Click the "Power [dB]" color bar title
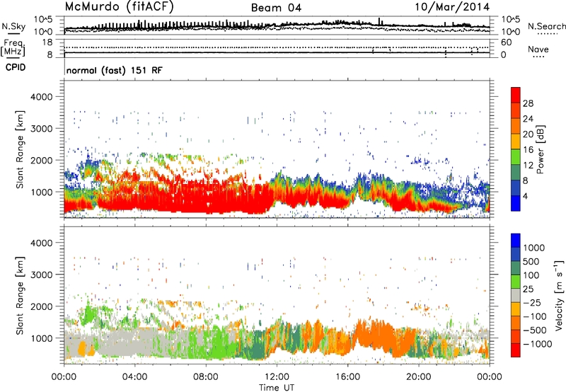 click(x=540, y=149)
